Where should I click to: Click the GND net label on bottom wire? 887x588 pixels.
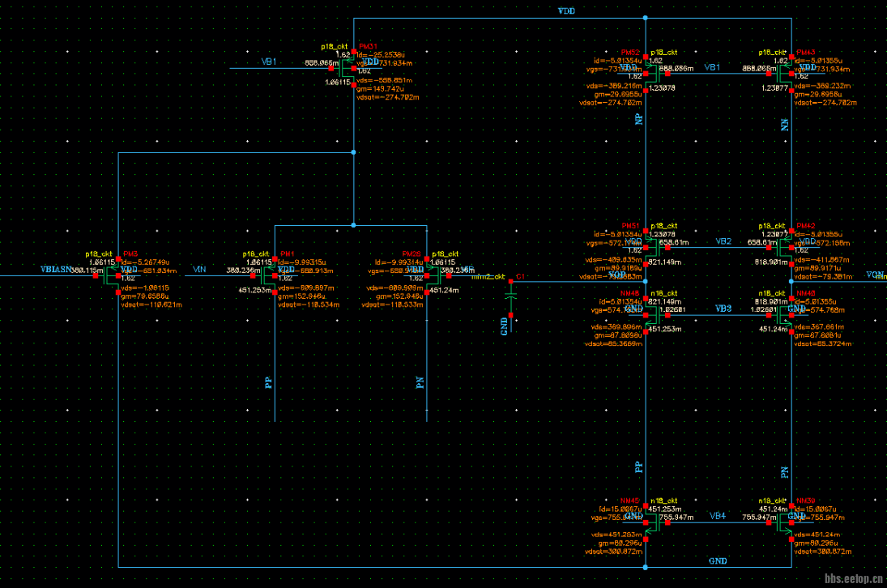[x=718, y=560]
